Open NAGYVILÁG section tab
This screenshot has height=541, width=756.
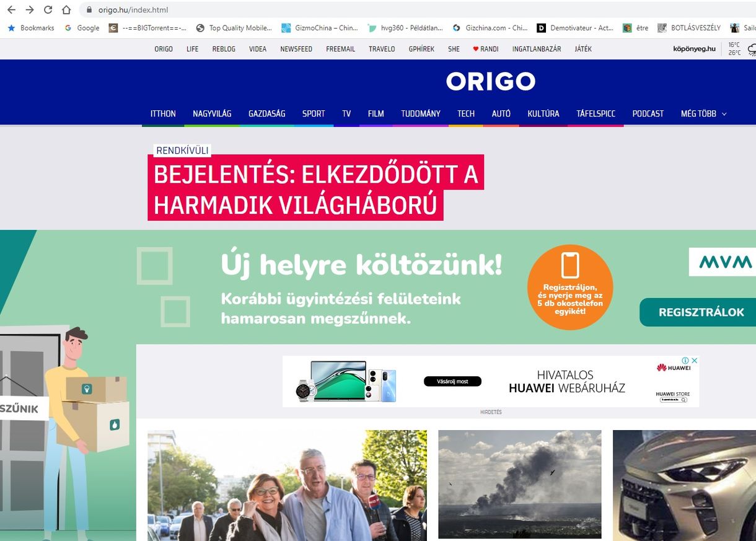(x=212, y=113)
